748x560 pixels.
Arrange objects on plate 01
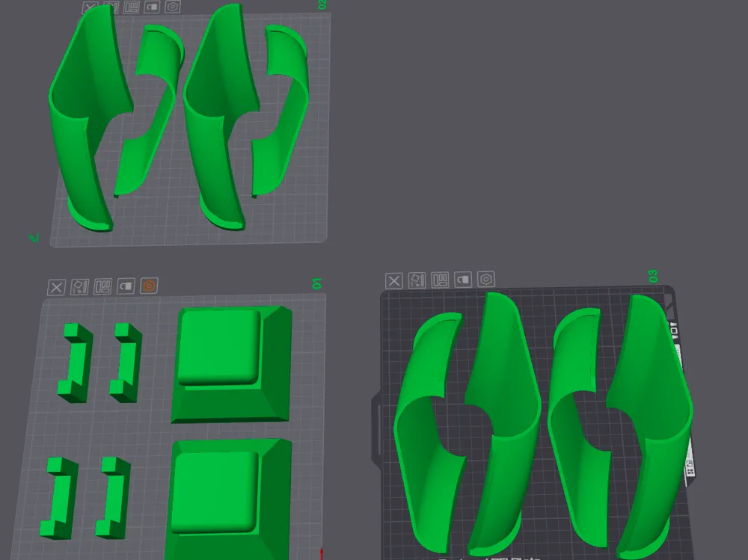tap(102, 286)
